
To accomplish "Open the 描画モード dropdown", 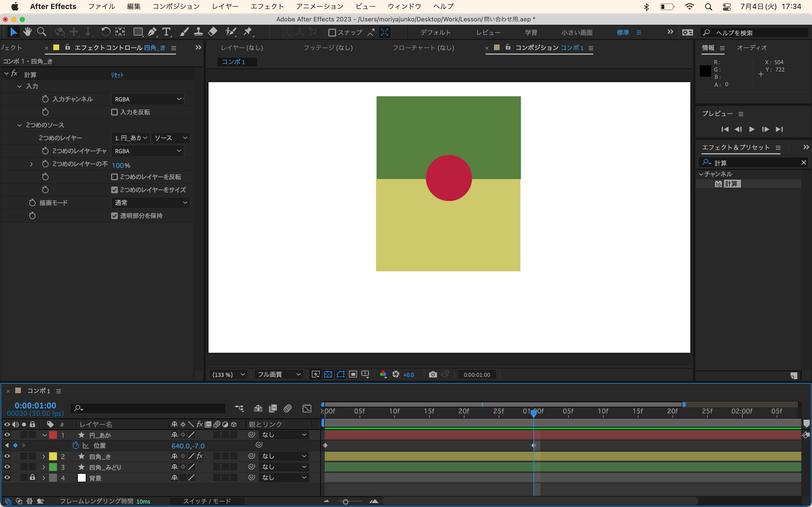I will tap(150, 203).
